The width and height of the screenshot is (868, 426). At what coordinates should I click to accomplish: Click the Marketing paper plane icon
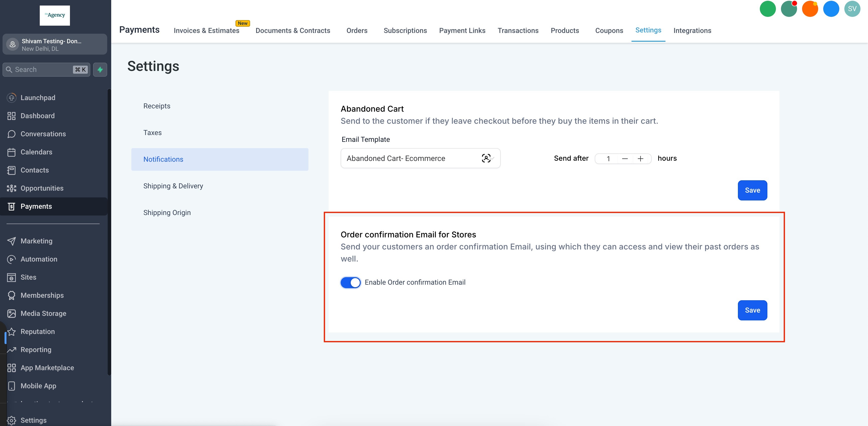(x=12, y=241)
